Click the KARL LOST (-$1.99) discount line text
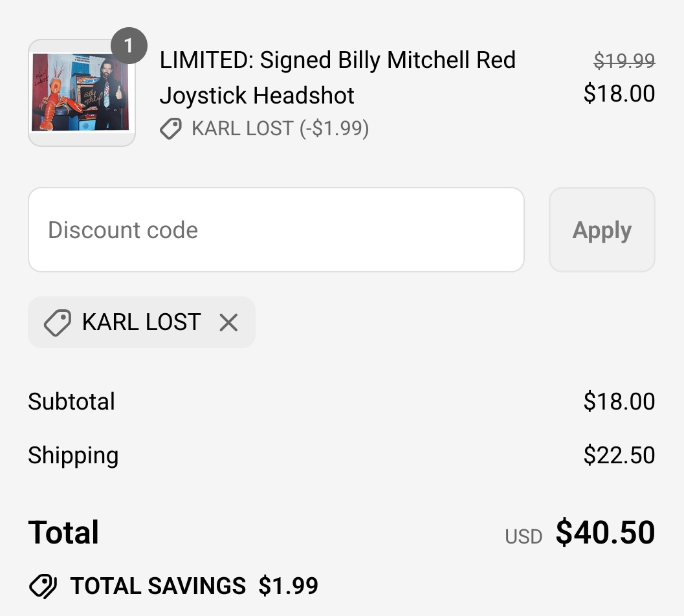The height and width of the screenshot is (616, 684). 280,129
